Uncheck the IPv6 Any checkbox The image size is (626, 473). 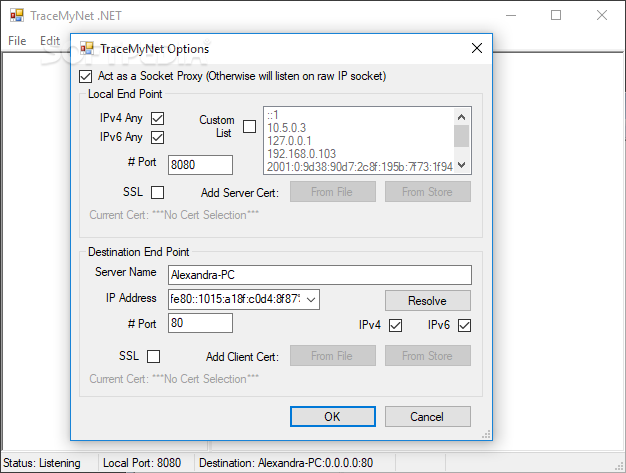pos(157,138)
